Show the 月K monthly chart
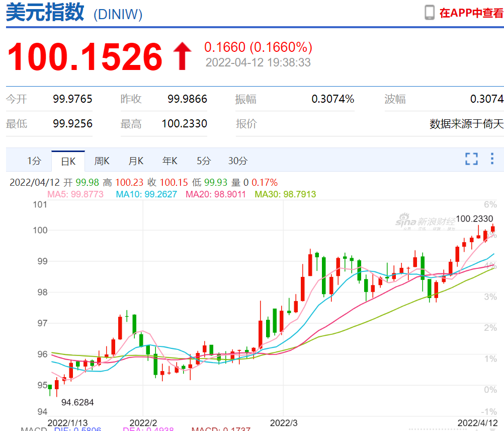Screen dimensions: 504x431 tap(136, 161)
